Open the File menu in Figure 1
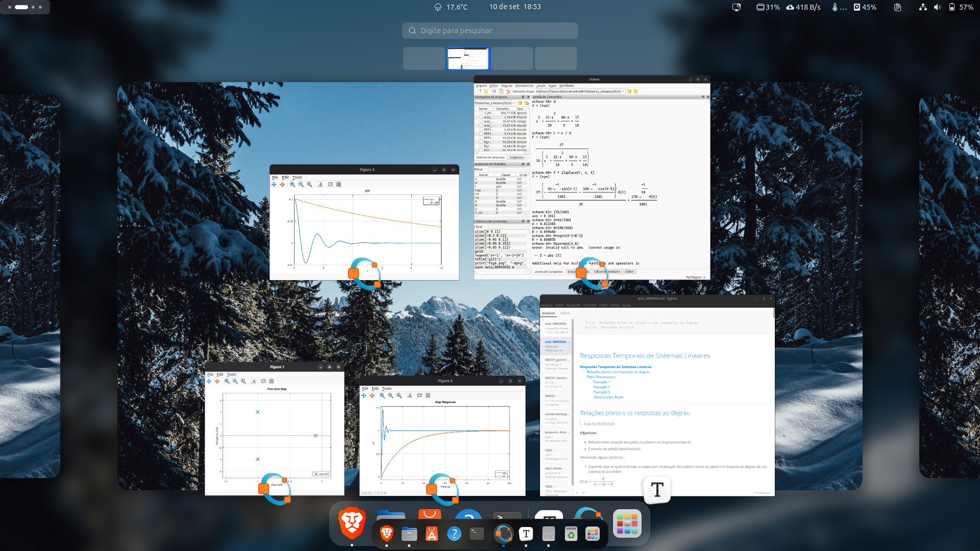 pyautogui.click(x=210, y=374)
